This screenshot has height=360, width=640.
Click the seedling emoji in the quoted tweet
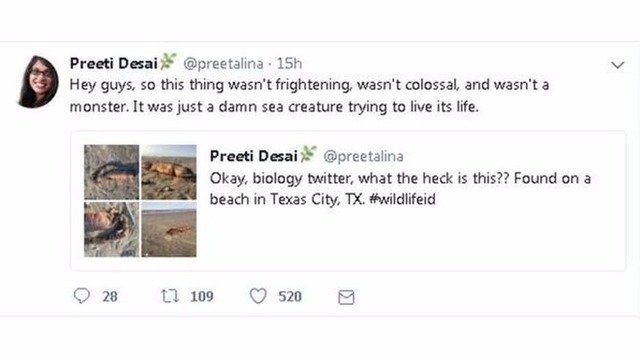coord(308,154)
